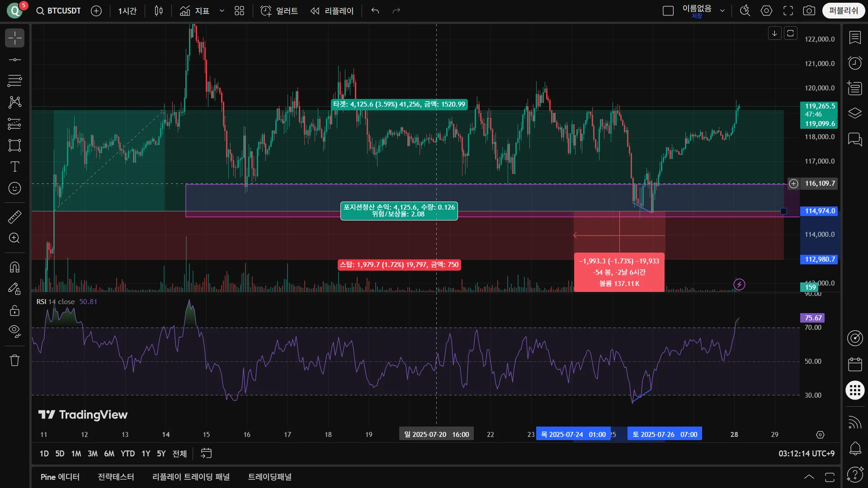Open the Pine 에디터 tab
868x488 pixels.
pyautogui.click(x=60, y=477)
